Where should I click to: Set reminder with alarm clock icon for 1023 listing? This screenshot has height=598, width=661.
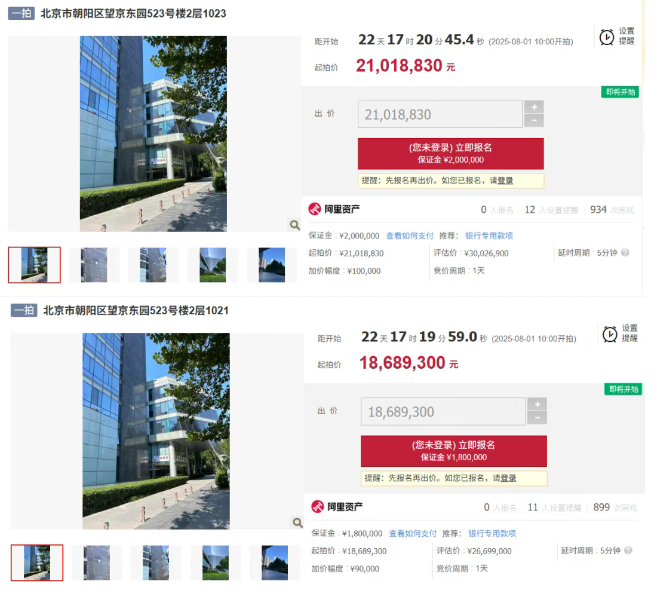617,37
